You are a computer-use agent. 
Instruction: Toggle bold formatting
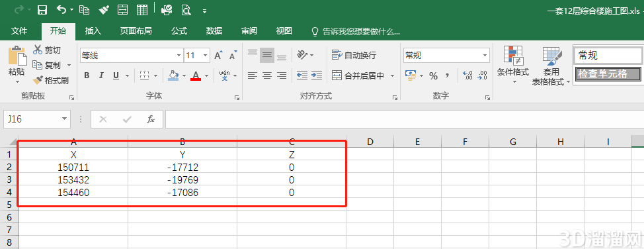pyautogui.click(x=87, y=75)
